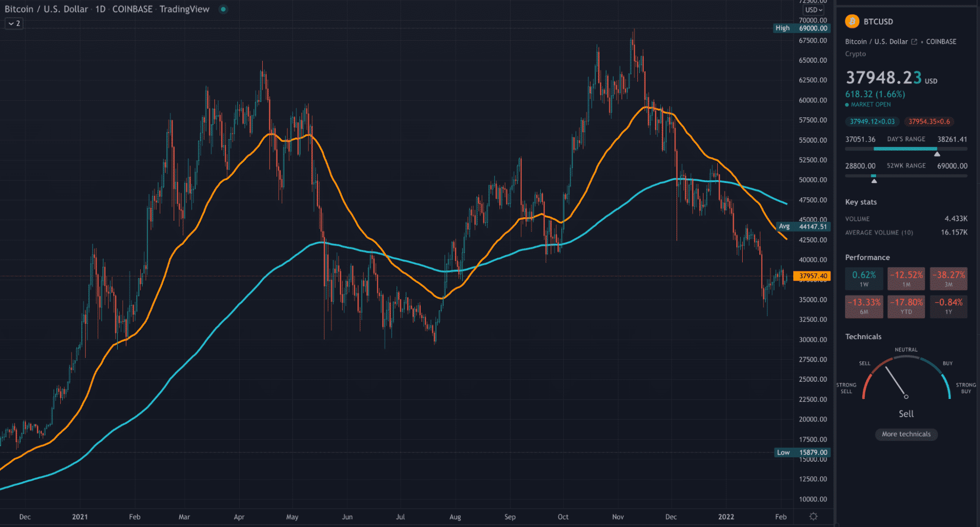Click the 1D interval label in chart title

[101, 9]
